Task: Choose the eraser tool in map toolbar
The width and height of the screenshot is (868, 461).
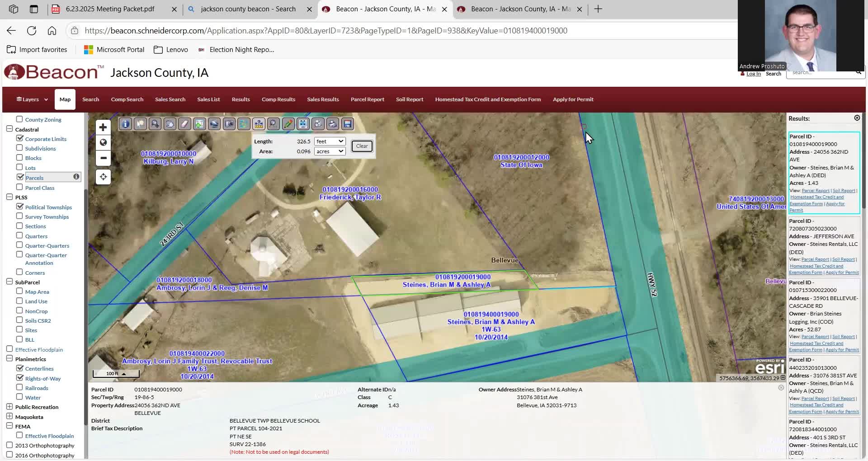Action: tap(184, 124)
